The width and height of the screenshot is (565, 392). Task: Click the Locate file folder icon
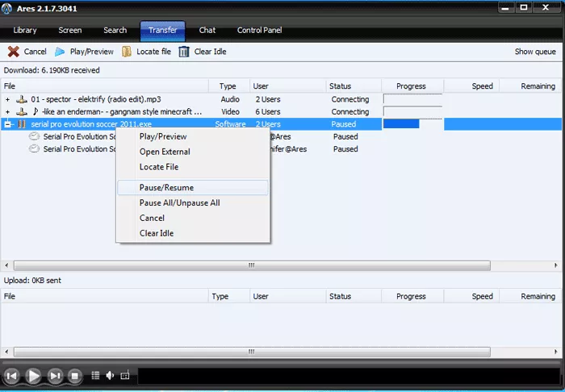click(127, 52)
